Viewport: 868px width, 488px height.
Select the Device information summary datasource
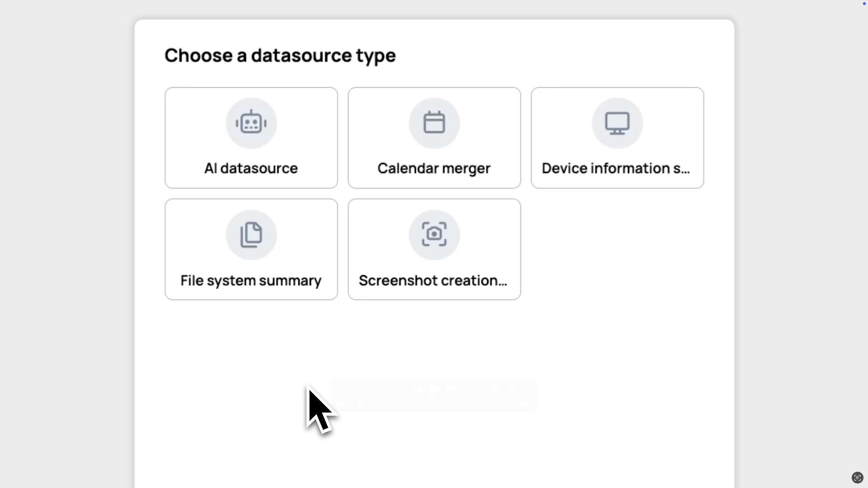click(x=617, y=138)
